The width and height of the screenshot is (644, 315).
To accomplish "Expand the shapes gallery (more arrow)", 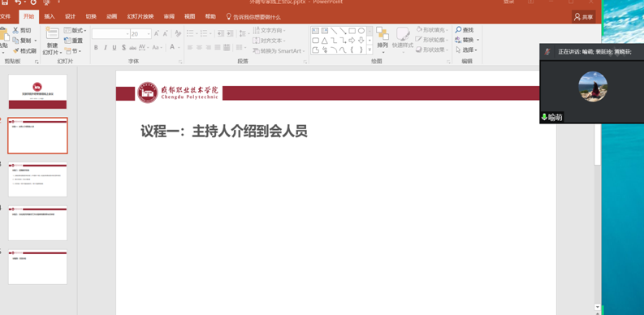I will click(x=370, y=50).
